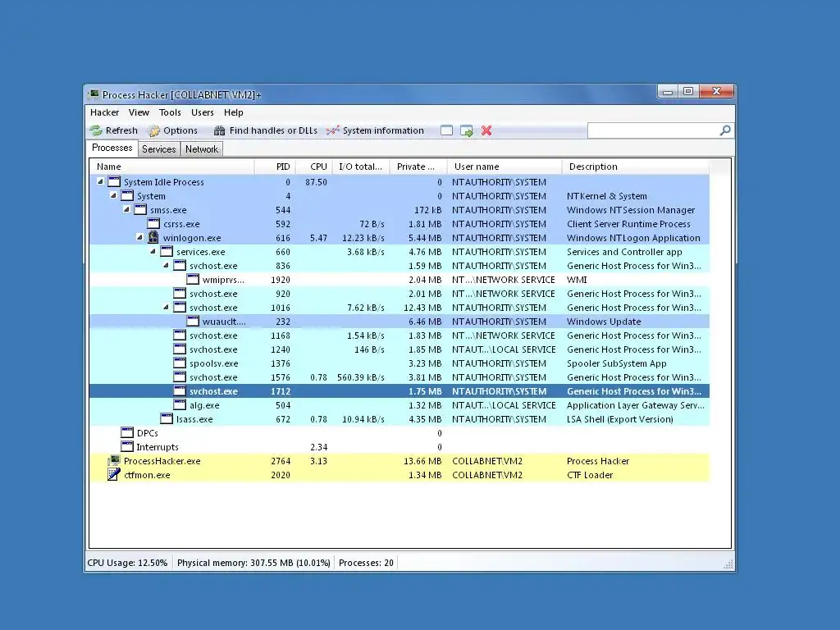Click the csrss.exe window icon

click(153, 223)
